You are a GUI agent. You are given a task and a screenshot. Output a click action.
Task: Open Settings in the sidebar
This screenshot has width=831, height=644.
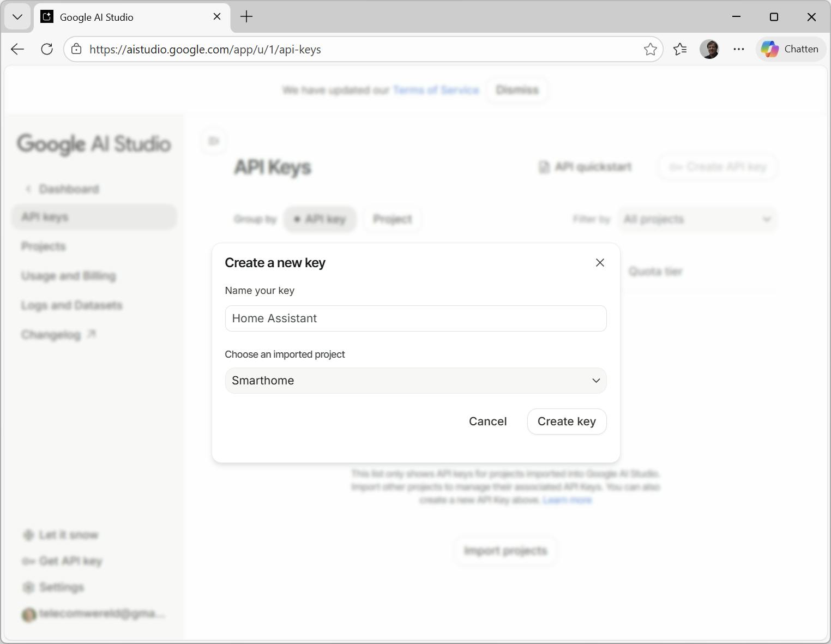53,587
